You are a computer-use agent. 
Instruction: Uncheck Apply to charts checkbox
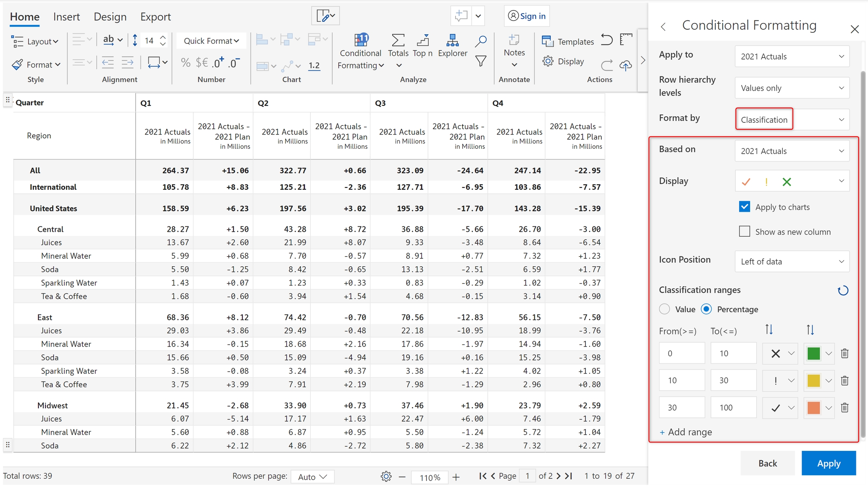[x=744, y=207]
